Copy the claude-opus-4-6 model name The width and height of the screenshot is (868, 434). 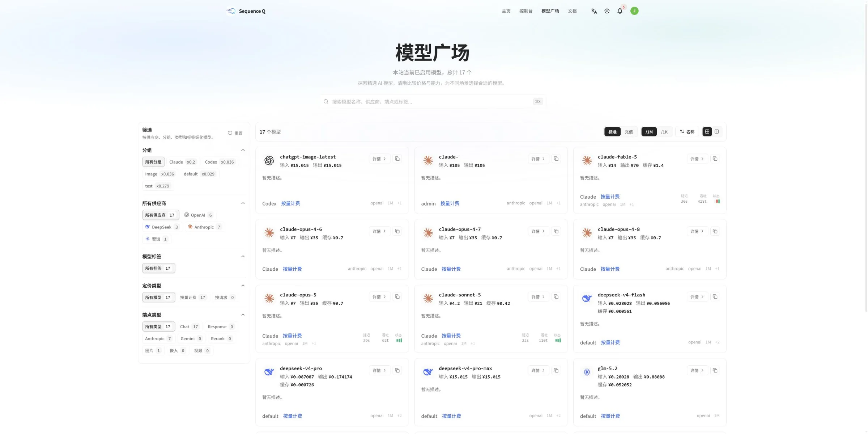click(x=397, y=231)
